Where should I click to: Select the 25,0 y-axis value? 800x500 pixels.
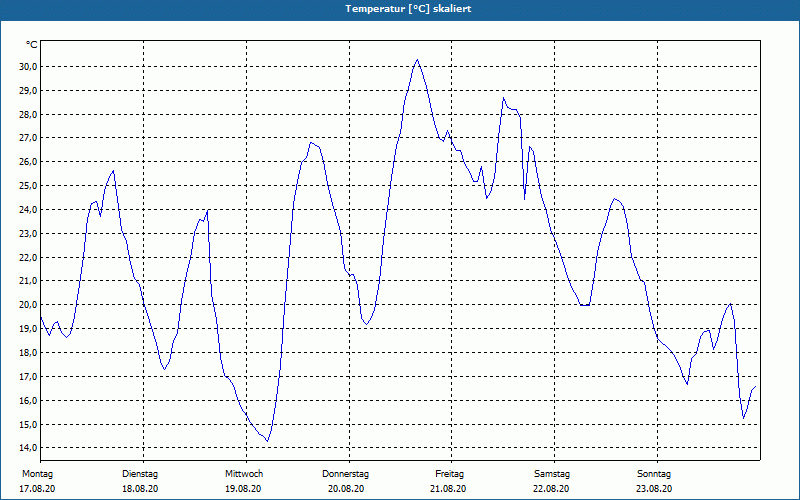click(28, 186)
